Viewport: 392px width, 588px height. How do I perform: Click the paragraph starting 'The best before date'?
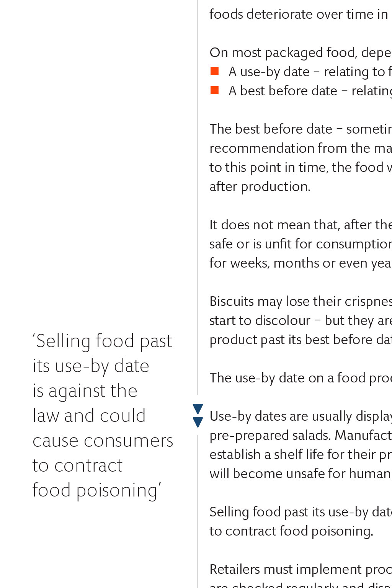pos(301,158)
